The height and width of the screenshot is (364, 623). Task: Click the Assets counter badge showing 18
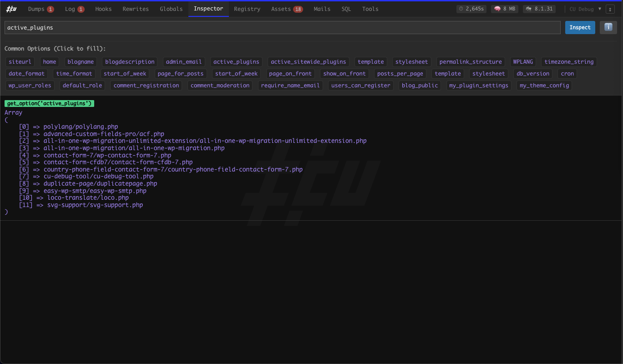(299, 9)
